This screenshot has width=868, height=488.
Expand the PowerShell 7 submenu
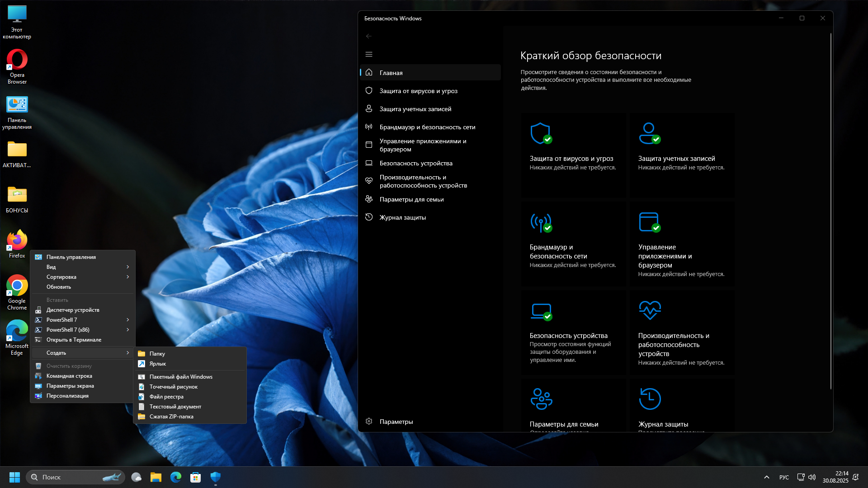[83, 320]
